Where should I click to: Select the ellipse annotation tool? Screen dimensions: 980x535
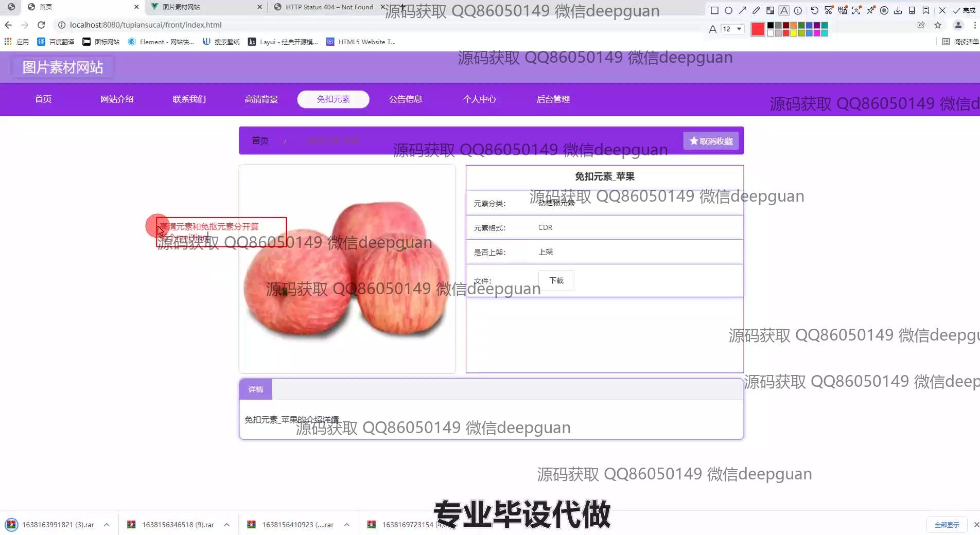[x=728, y=10]
